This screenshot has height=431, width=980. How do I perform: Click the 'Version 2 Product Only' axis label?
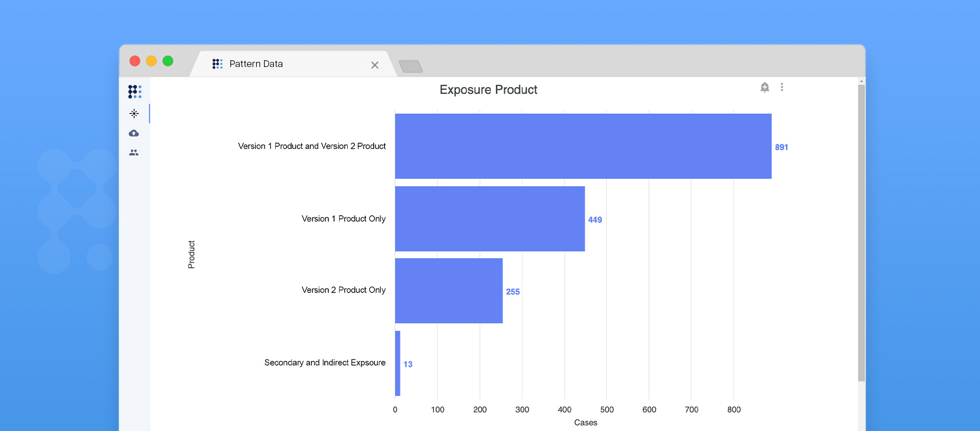pyautogui.click(x=344, y=290)
